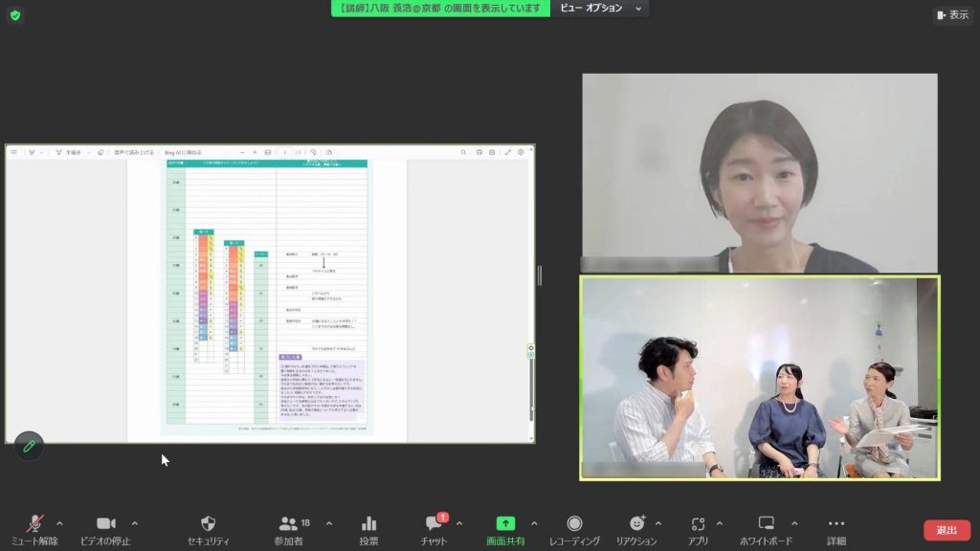Image resolution: width=980 pixels, height=551 pixels.
Task: Expand the chat options arrow
Action: pos(459,523)
